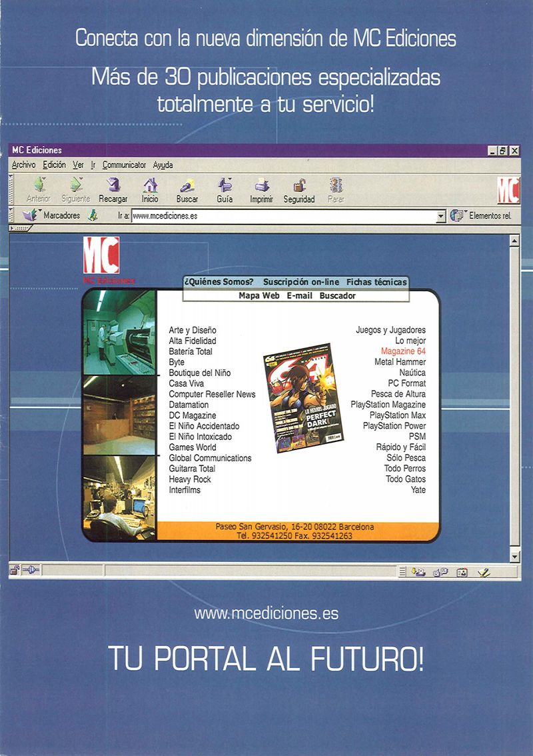This screenshot has height=756, width=533.
Task: Click the connection status icon in status bar
Action: pyautogui.click(x=31, y=571)
